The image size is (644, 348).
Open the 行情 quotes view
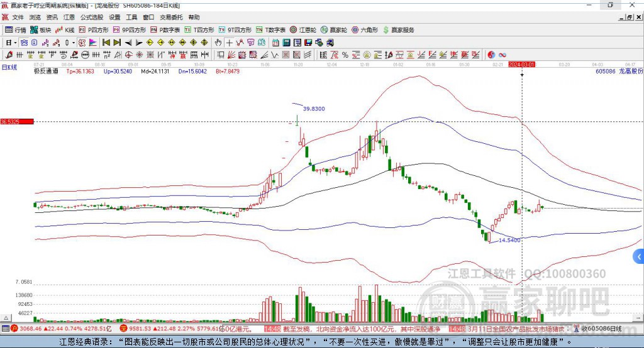pyautogui.click(x=16, y=30)
